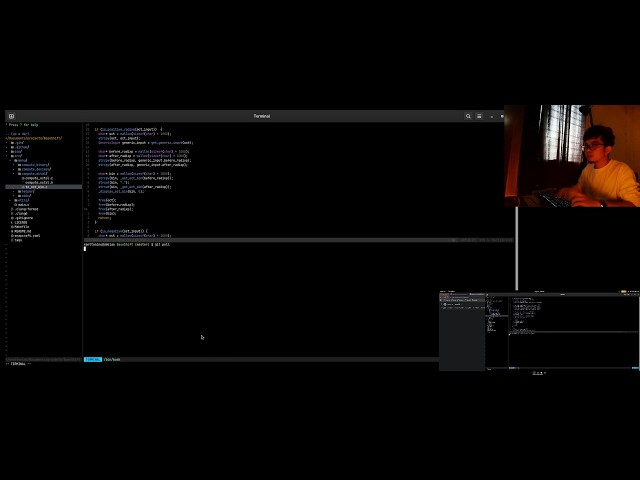Click the TERMINAL mode indicator in status line
The image size is (640, 480).
pyautogui.click(x=93, y=360)
